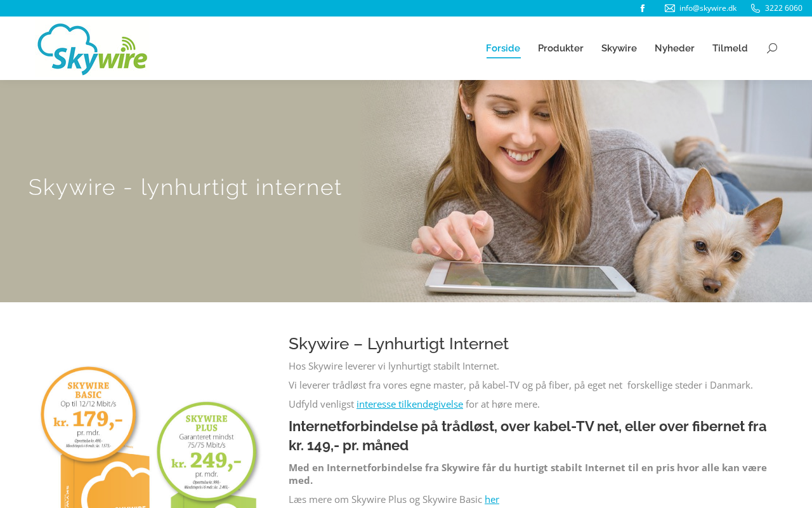Image resolution: width=812 pixels, height=508 pixels.
Task: Open the Facebook page icon
Action: tap(642, 8)
